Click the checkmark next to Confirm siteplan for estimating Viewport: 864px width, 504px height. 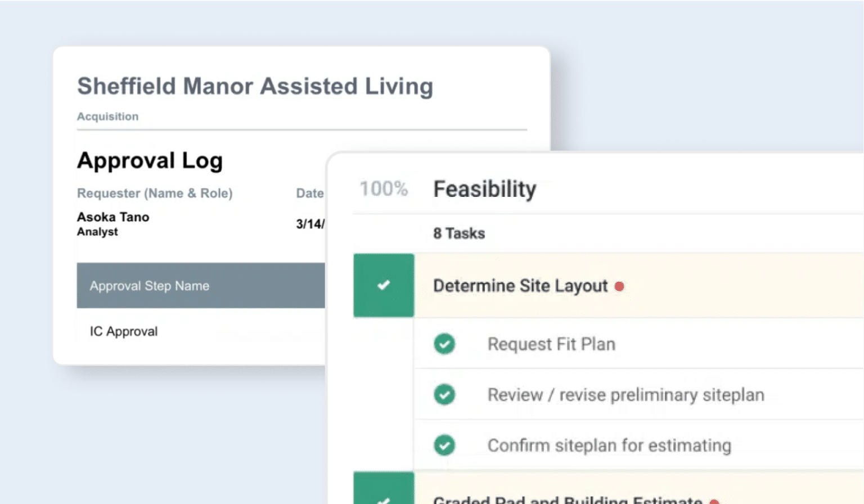tap(444, 444)
